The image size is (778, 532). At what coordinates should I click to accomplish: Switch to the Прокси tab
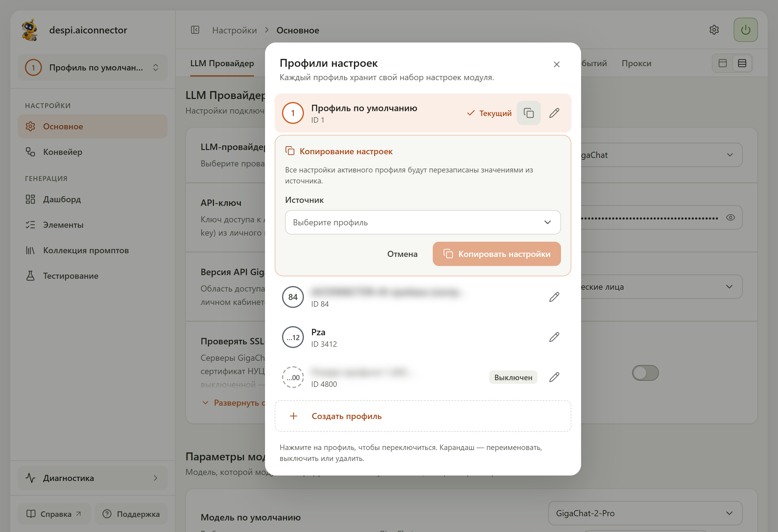pos(636,63)
